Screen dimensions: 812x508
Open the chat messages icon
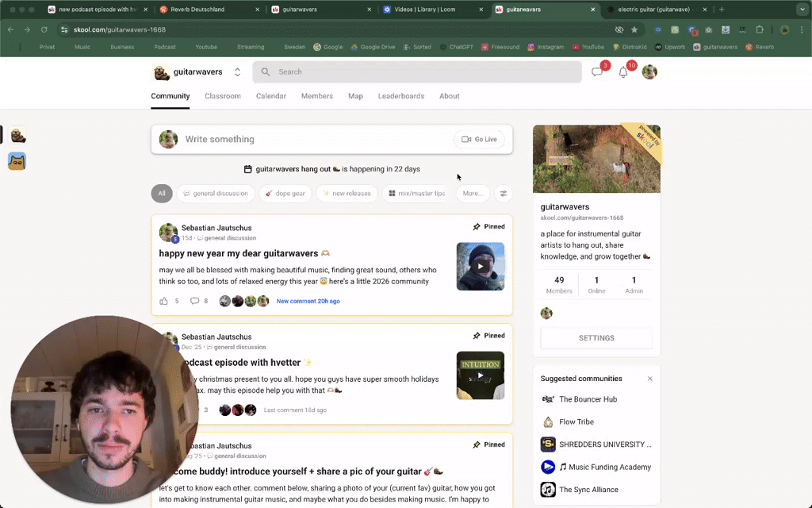coord(597,72)
